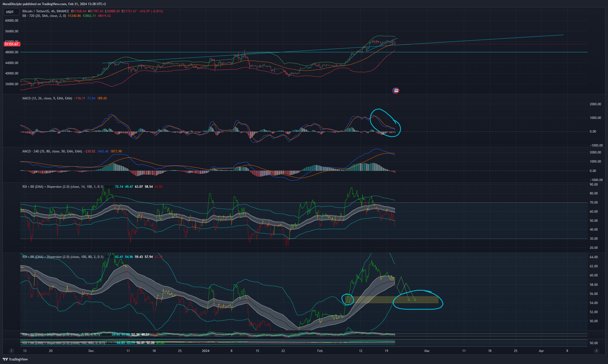
Task: Click the Feb label on the time axis
Action: [320, 351]
